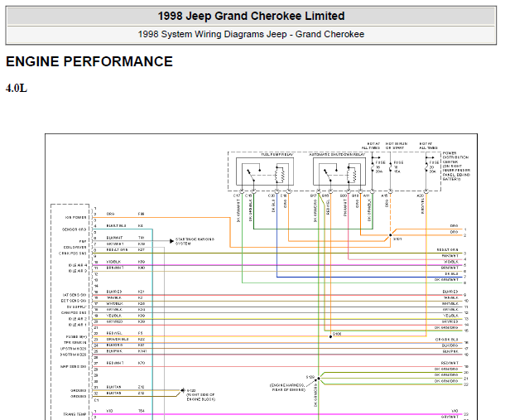Click the 'POWER DISTRIBUTION CENTER' location note
Screen dimensions: 505x420
455,166
